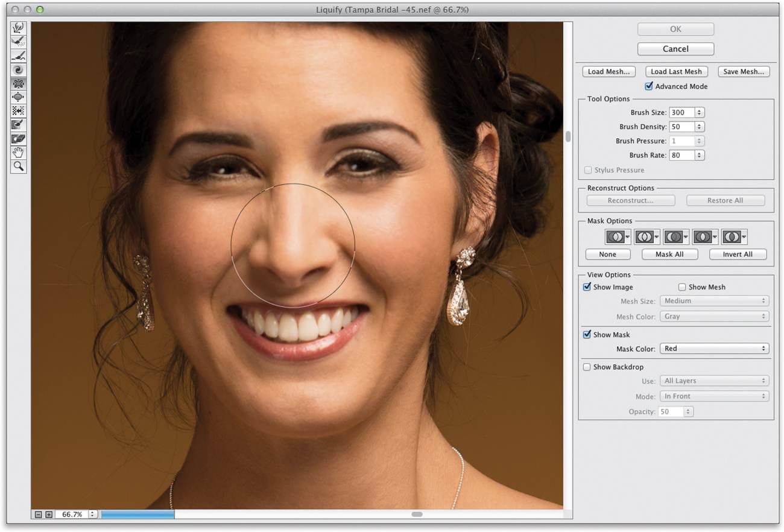Uncheck the Show Mask checkbox
The width and height of the screenshot is (784, 532).
(x=587, y=335)
